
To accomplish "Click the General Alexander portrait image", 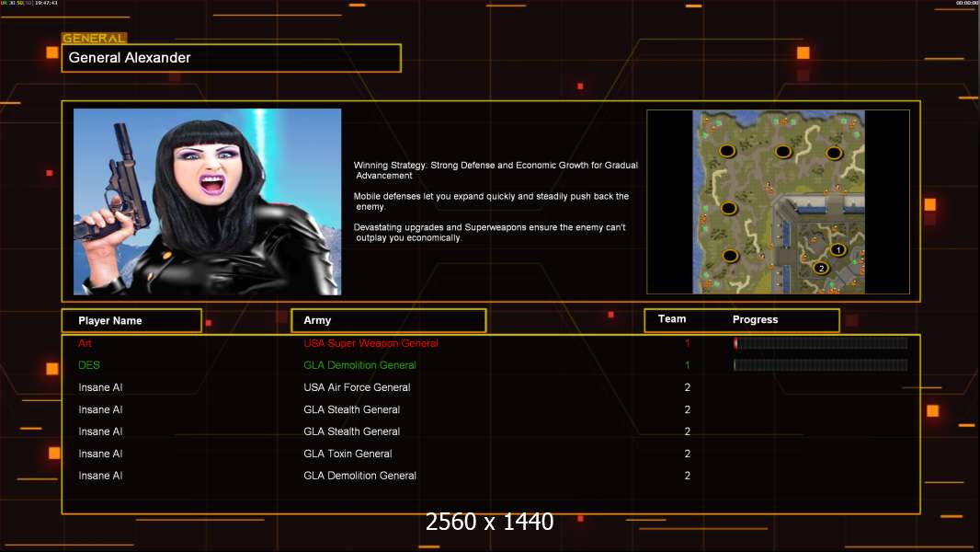I will point(208,201).
